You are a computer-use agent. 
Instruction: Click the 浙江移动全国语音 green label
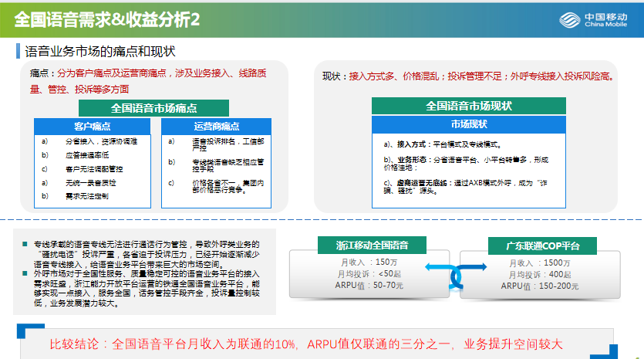tap(371, 246)
